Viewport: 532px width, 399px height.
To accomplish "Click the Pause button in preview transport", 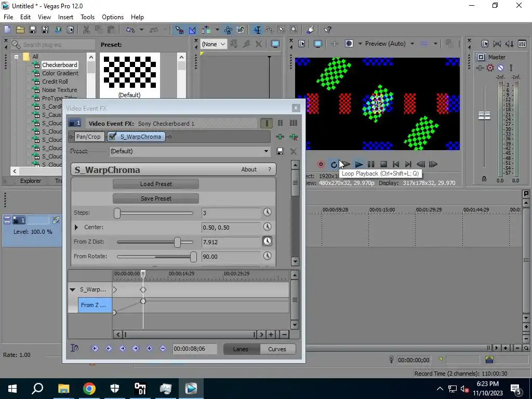I will coord(371,165).
